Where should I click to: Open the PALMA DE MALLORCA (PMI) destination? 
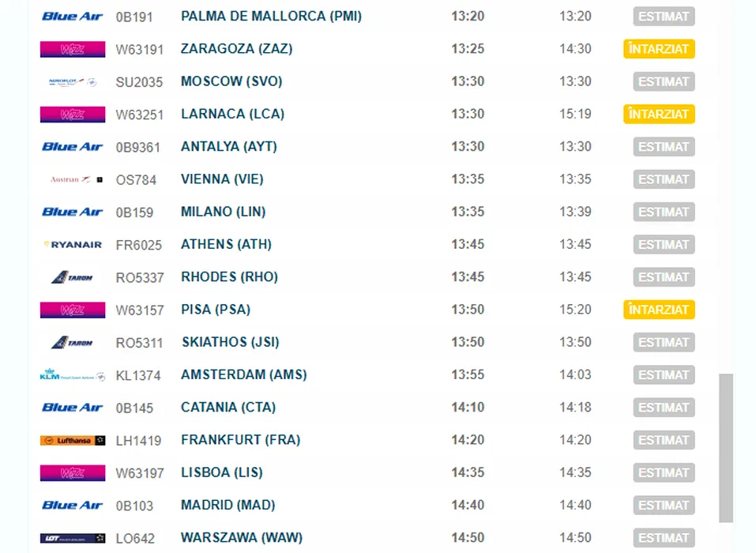click(x=271, y=16)
